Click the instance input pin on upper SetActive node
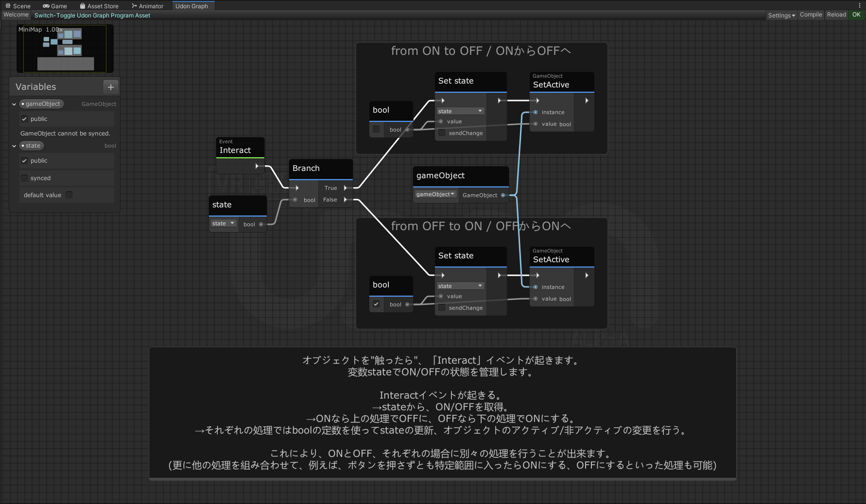 [x=535, y=112]
